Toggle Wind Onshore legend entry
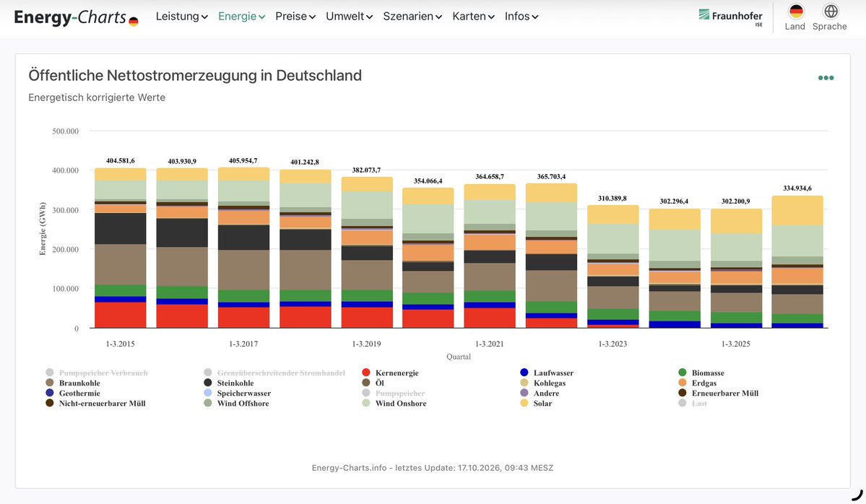866x504 pixels. pyautogui.click(x=394, y=404)
